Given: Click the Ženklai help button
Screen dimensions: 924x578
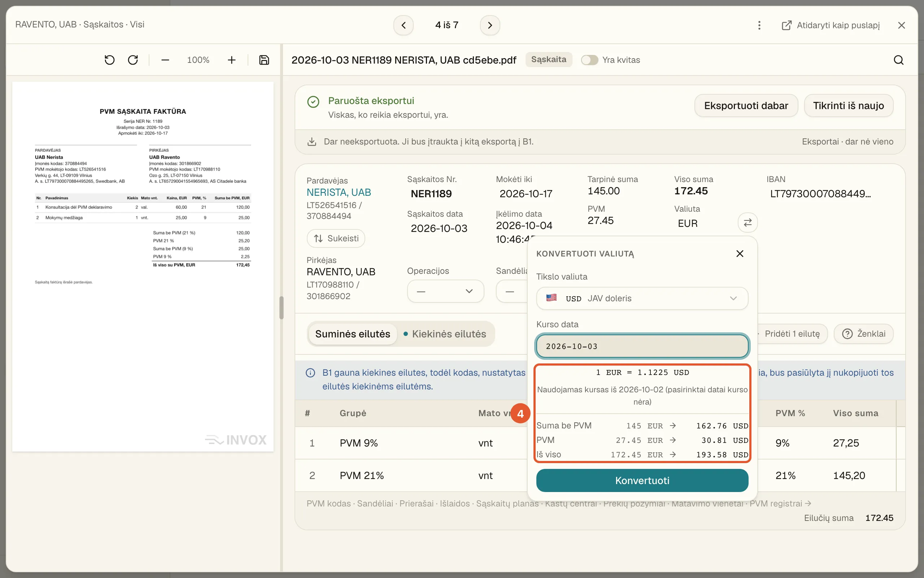Looking at the screenshot, I should (863, 334).
